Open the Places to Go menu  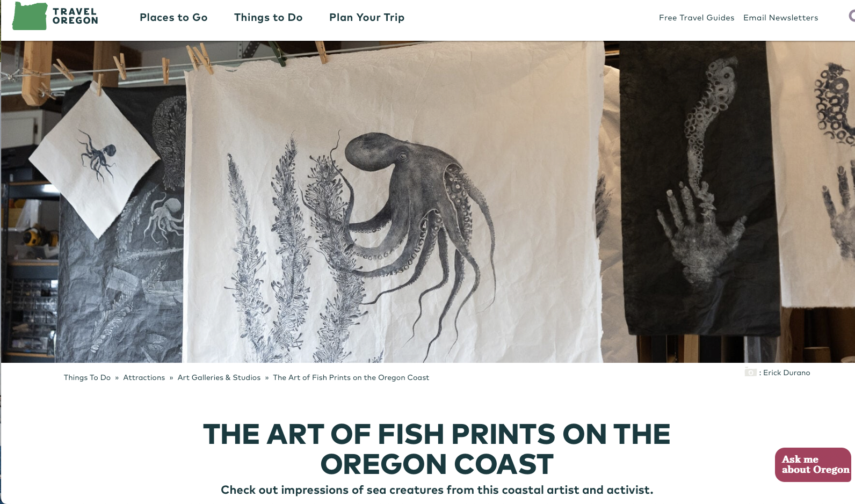point(173,17)
